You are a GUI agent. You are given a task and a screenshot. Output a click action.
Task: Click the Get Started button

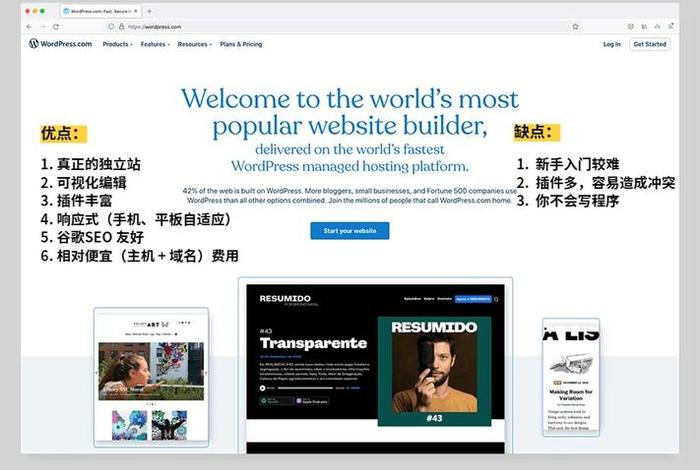click(x=650, y=44)
